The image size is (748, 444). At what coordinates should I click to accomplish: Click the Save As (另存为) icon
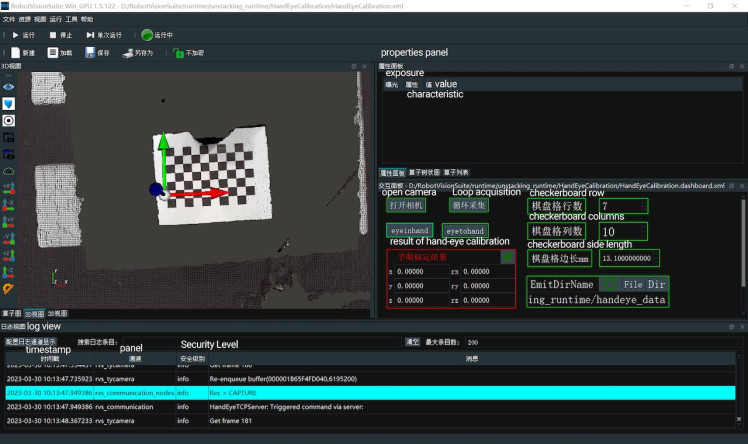coord(129,52)
